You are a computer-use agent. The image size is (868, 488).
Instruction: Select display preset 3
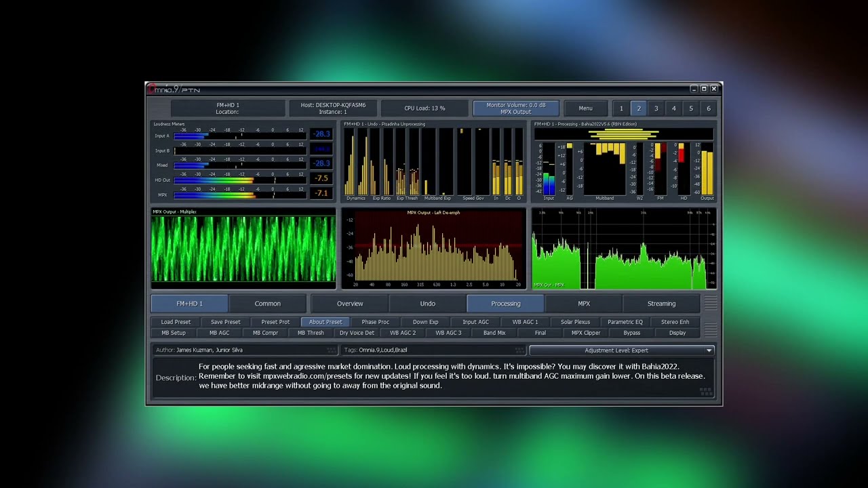(656, 108)
